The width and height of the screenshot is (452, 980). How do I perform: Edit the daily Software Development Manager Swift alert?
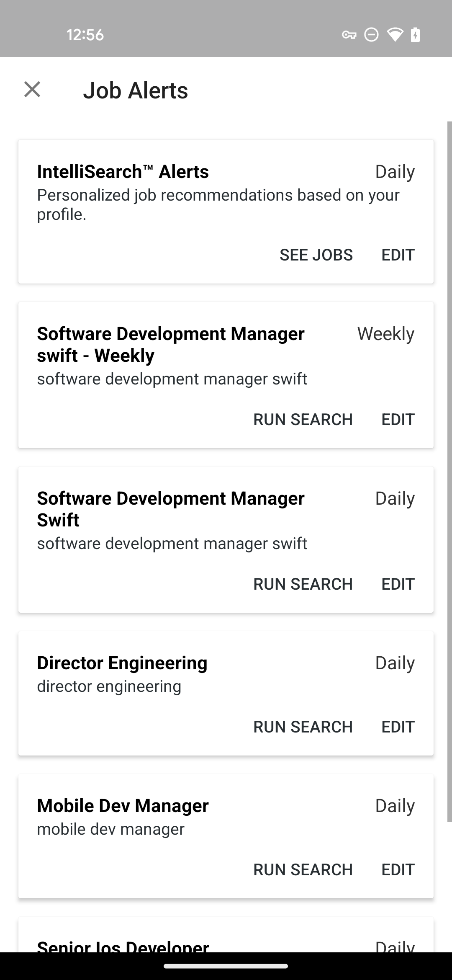pos(398,584)
